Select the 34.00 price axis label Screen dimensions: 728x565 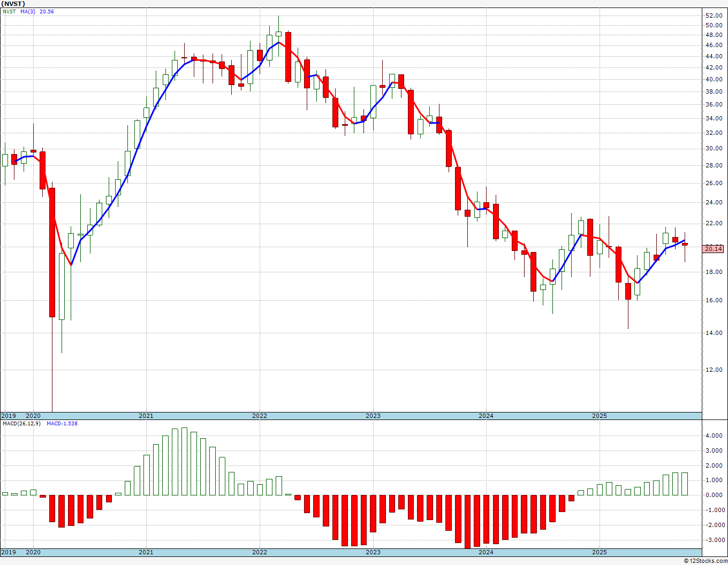(x=714, y=118)
